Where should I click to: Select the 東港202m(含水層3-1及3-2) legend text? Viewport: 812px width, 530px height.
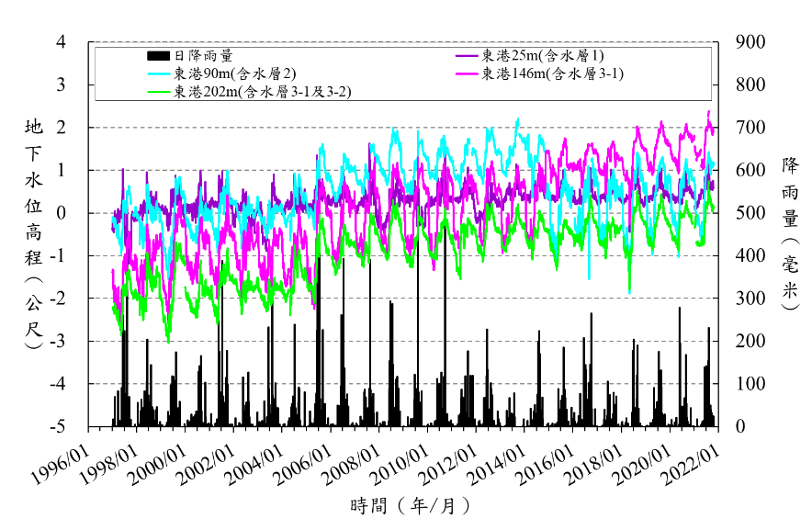point(263,92)
